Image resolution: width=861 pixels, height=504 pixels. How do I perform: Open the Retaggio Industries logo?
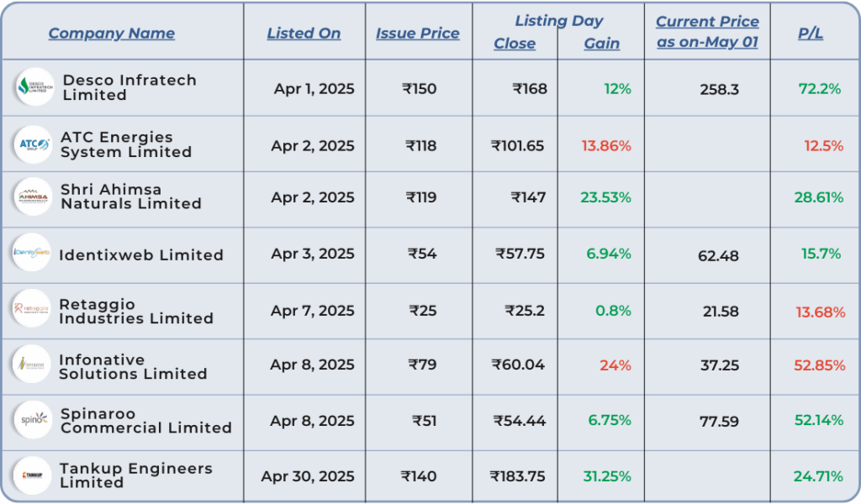(x=31, y=309)
